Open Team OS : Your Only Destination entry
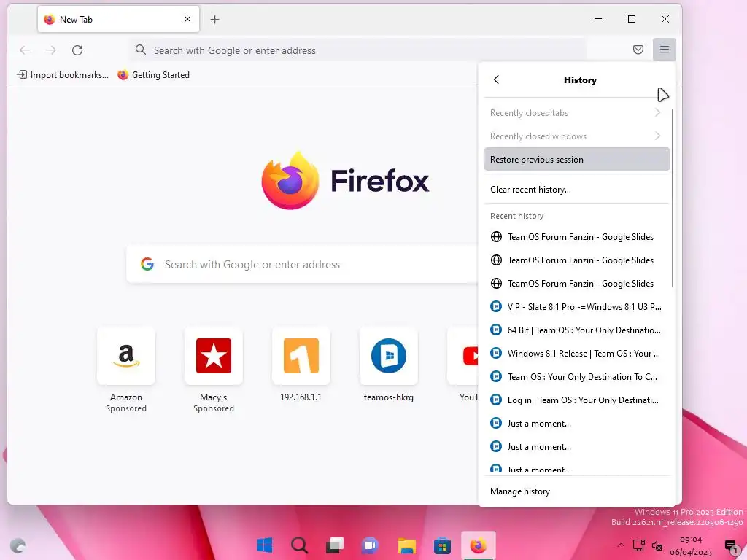Image resolution: width=747 pixels, height=560 pixels. point(576,377)
